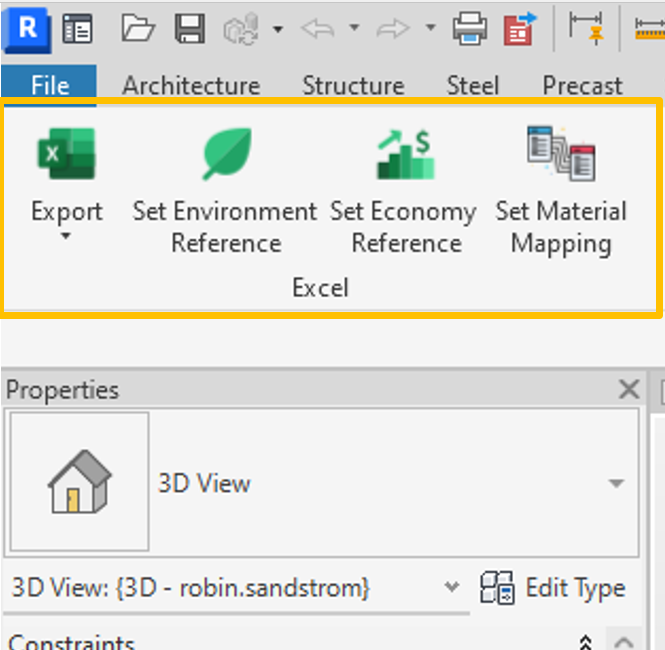This screenshot has height=650, width=665.
Task: Open the Redo history dropdown
Action: tap(430, 28)
